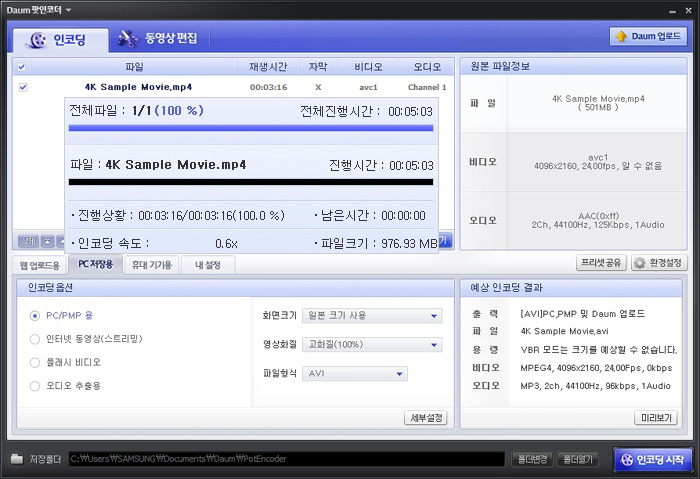Open the Daum 팟인코더 title menu arrow
Image resolution: width=700 pixels, height=479 pixels.
[68, 9]
